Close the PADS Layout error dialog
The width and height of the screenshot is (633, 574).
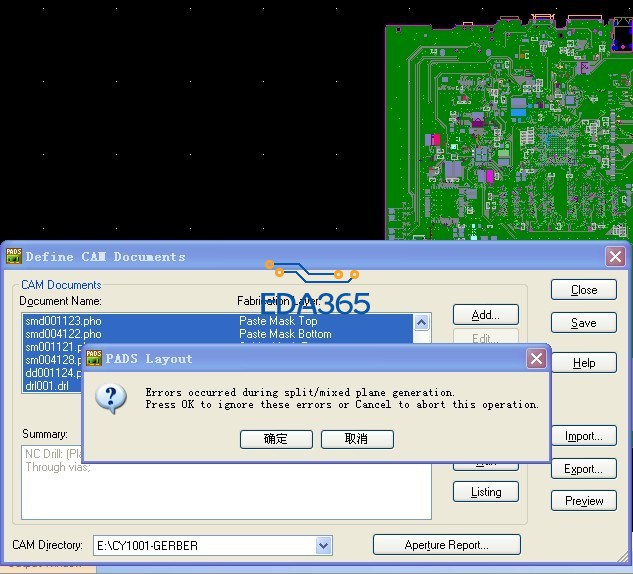point(536,358)
